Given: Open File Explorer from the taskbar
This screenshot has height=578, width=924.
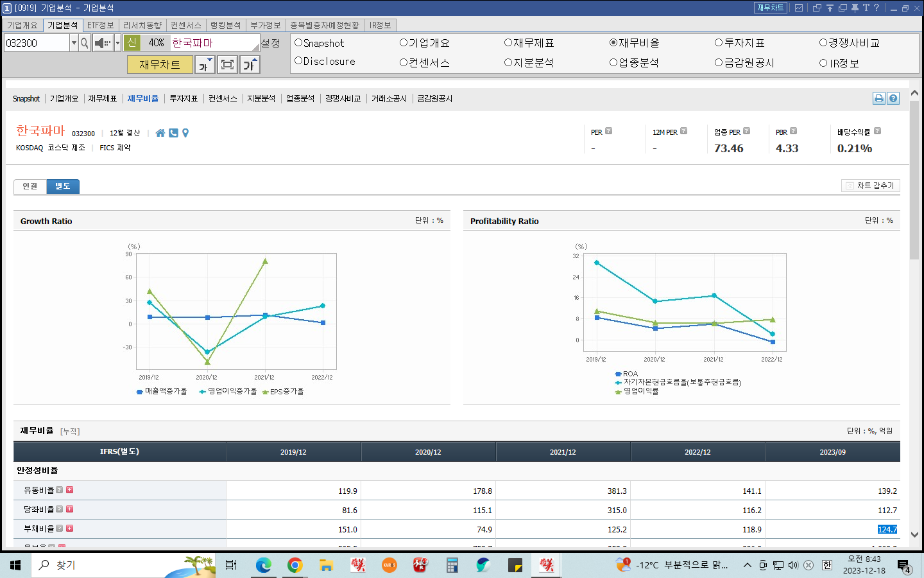Looking at the screenshot, I should (x=326, y=565).
